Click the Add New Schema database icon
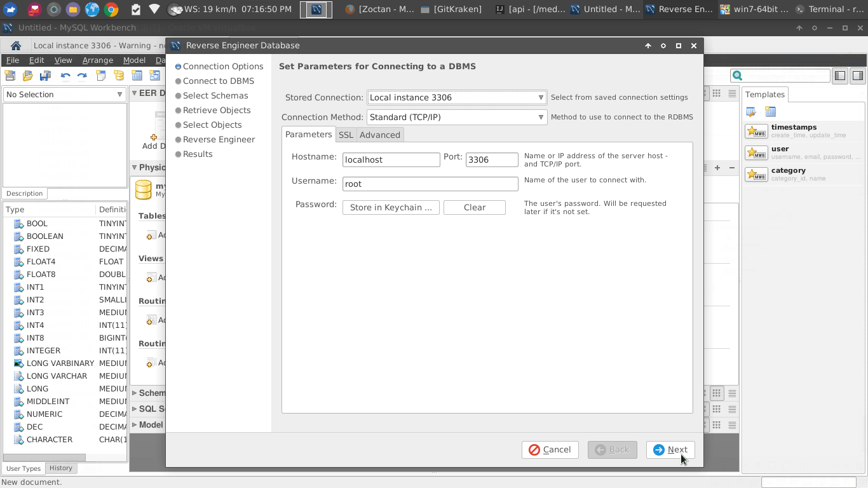 [119, 76]
